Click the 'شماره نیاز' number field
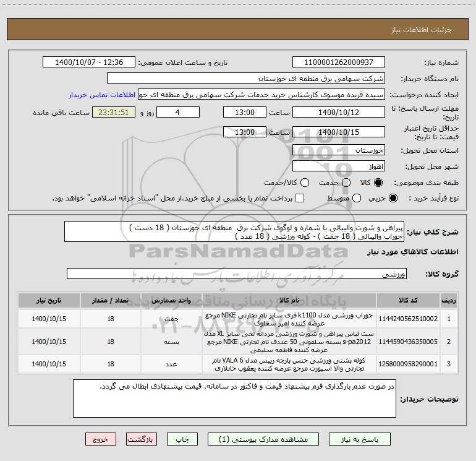476x461 pixels. (338, 62)
